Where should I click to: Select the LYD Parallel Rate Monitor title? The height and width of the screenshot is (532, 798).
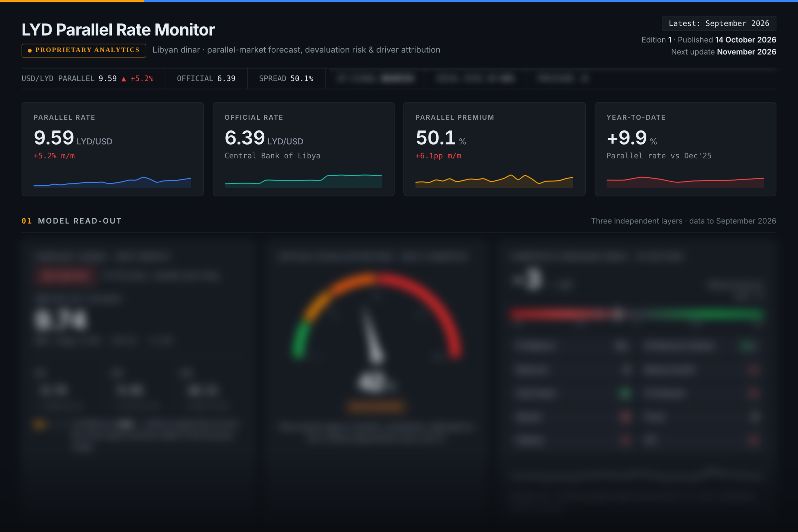[x=118, y=30]
